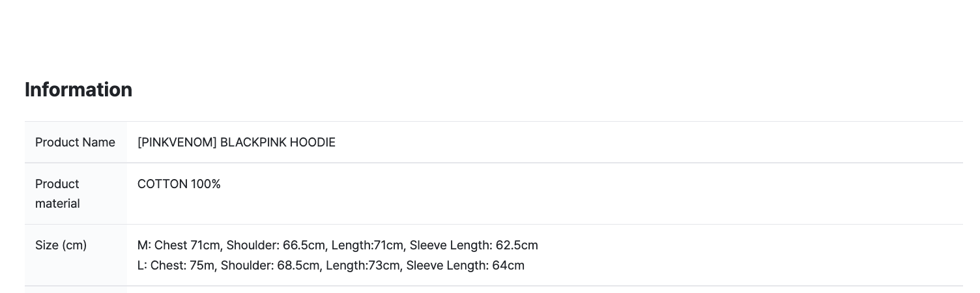Click the Sleeve Length: 64cm measurement
Viewport: 980px width, 293px height.
coord(465,265)
